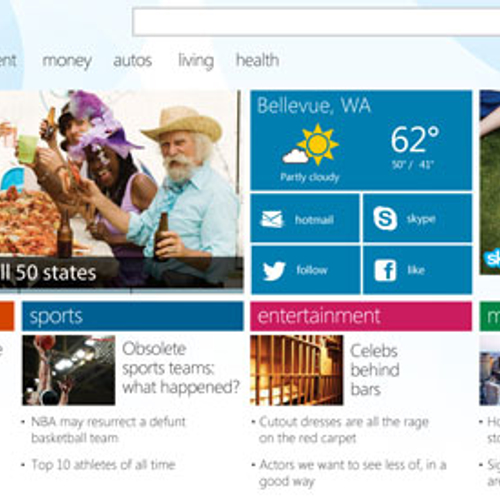Open the jail bars entertainment thumbnail

pos(297,370)
